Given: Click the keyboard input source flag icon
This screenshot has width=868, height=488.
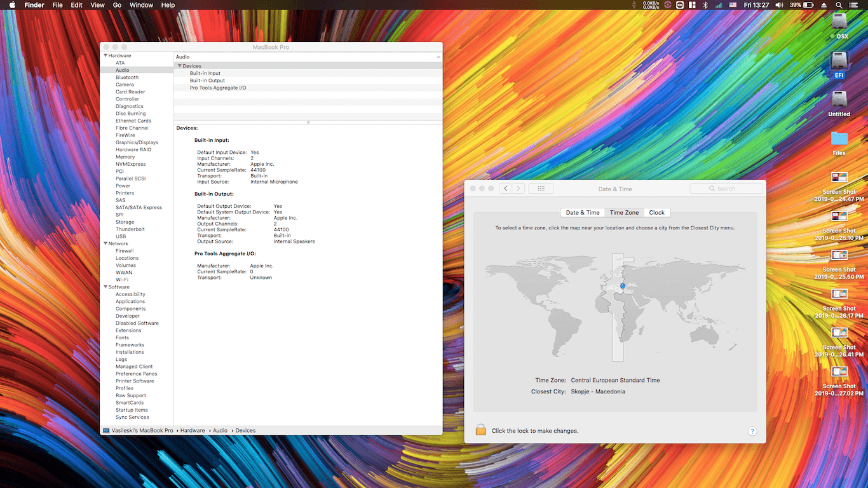Looking at the screenshot, I should [732, 4].
